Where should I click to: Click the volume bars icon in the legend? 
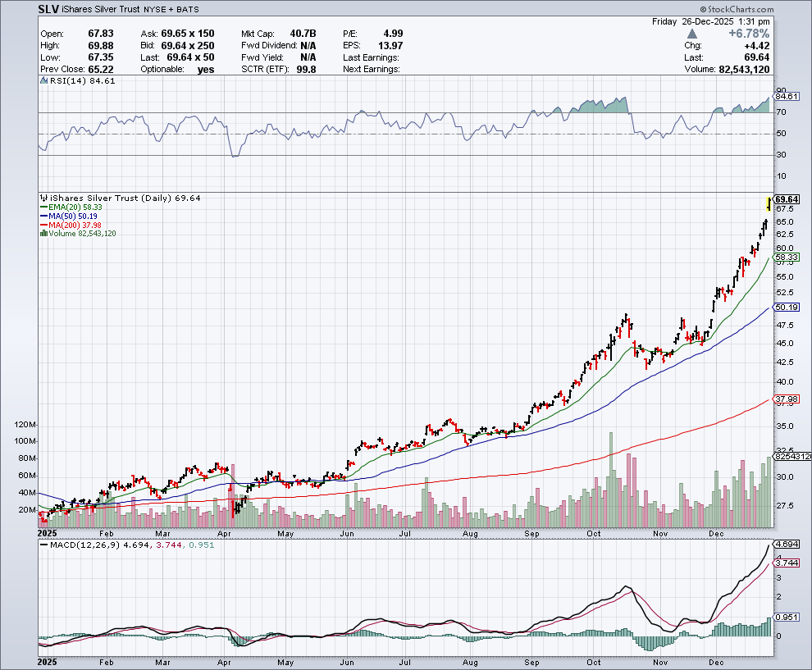(x=44, y=234)
